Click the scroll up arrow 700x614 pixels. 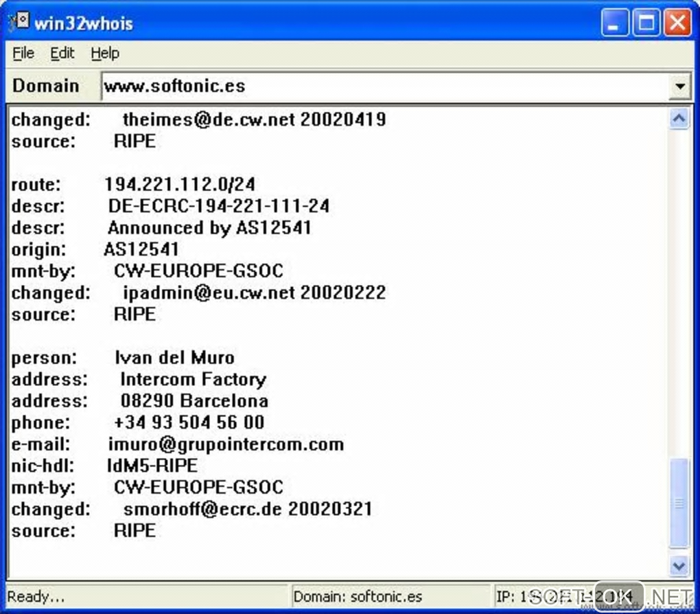[x=679, y=119]
